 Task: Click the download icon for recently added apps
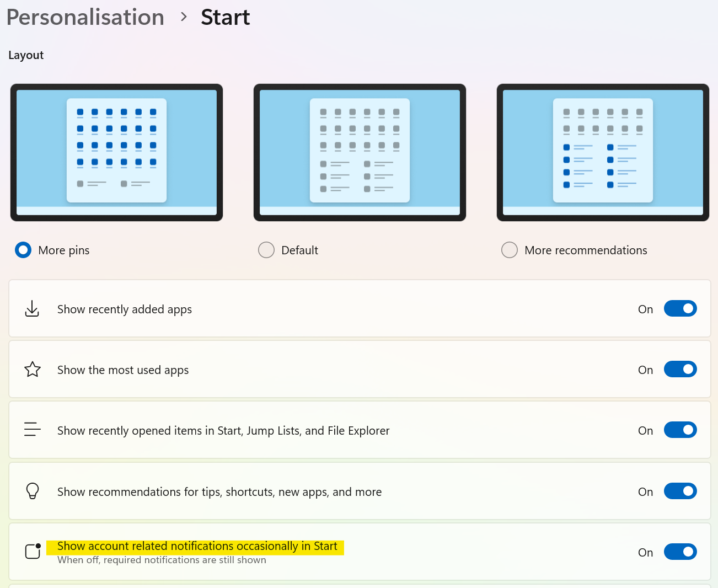pyautogui.click(x=33, y=309)
